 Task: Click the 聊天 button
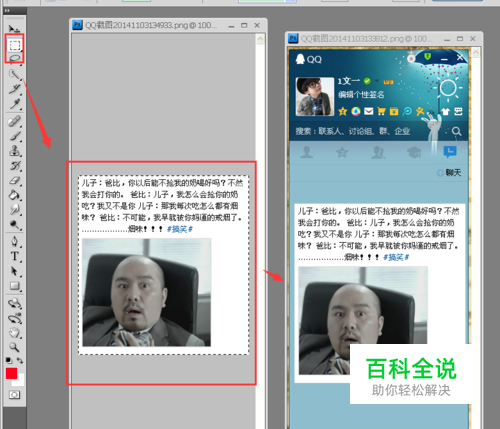449,173
